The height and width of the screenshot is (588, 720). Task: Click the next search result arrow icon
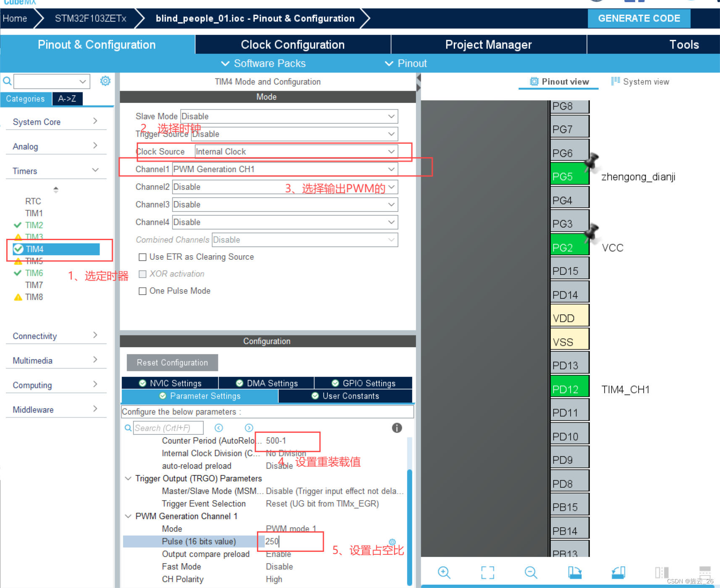(x=249, y=428)
